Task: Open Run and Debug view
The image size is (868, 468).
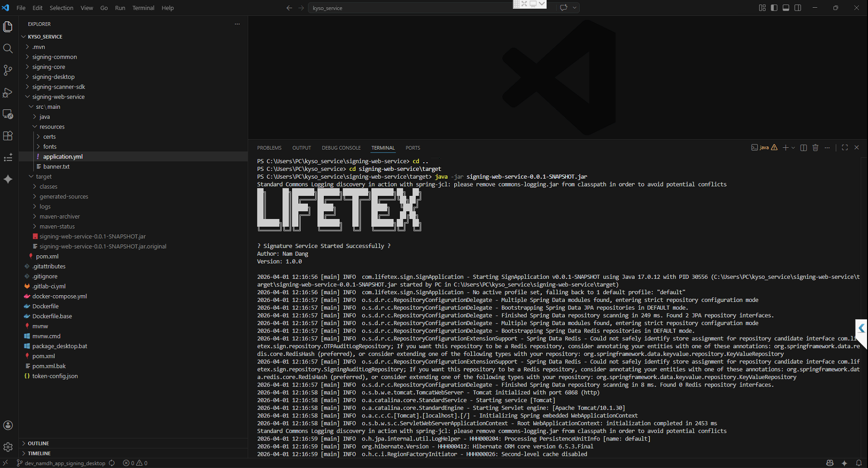Action: click(8, 92)
